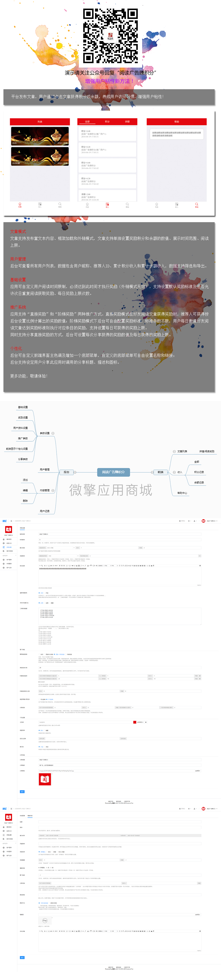This screenshot has width=221, height=980.
Task: Collapse the 文章列表 node toggle
Action: click(174, 452)
